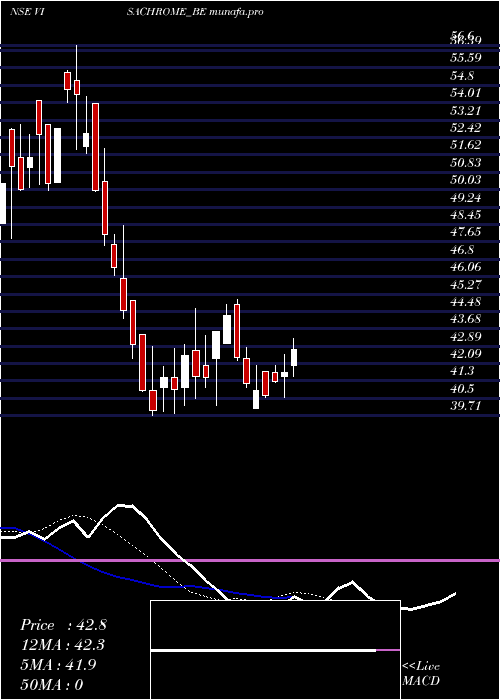Click the 41.3 price level label
500x700 pixels.
click(462, 371)
